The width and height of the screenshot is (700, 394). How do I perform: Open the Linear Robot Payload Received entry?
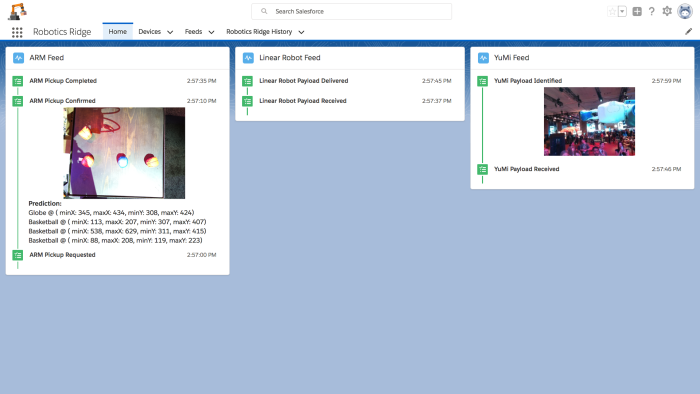pos(303,101)
